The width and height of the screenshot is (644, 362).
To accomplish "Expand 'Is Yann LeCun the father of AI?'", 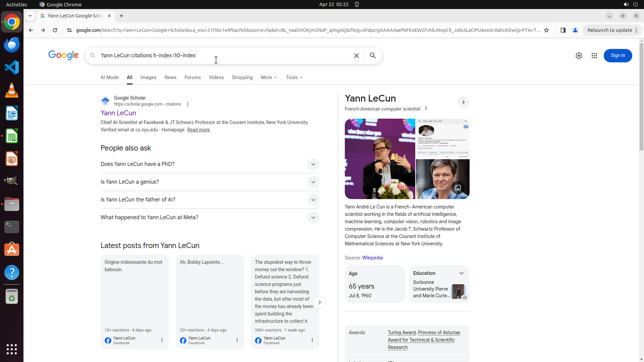I will click(x=313, y=200).
